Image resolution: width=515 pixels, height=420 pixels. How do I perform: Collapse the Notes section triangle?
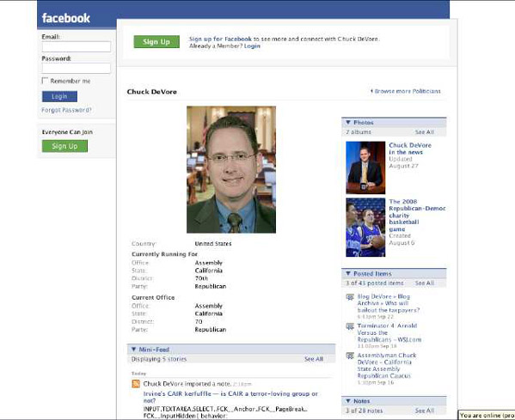(348, 401)
